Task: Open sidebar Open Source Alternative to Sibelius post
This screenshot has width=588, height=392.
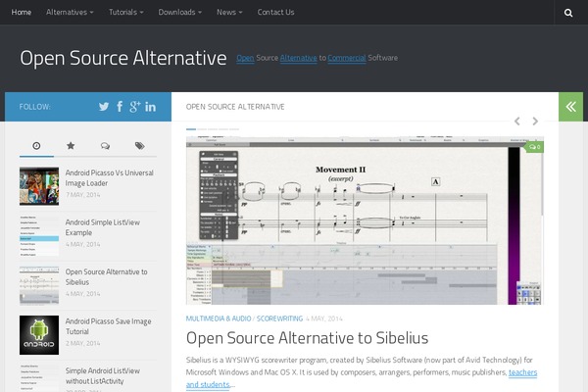Action: click(107, 276)
